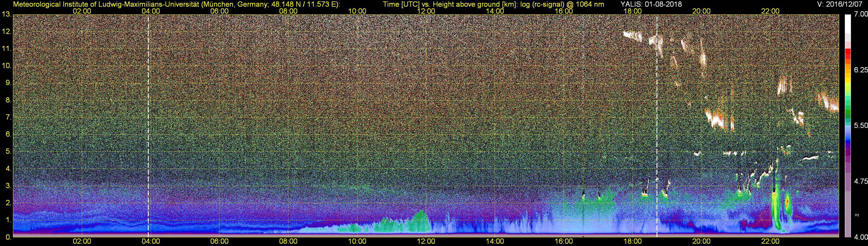This screenshot has height=246, width=868.
Task: Click the 4.75 colorbar scale value
Action: pos(861,181)
